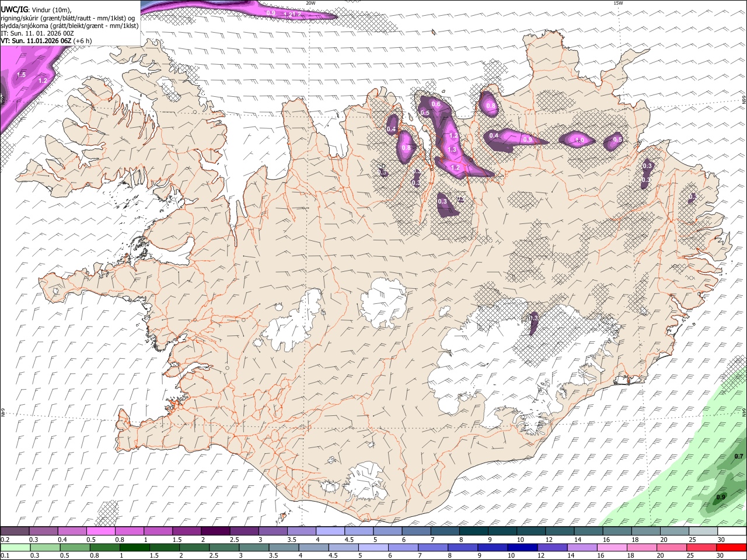Click the white snow-scale swatch above 30

[731, 531]
